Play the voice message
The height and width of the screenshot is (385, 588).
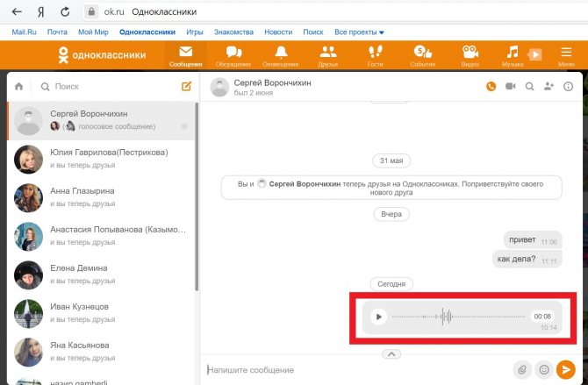coord(378,317)
